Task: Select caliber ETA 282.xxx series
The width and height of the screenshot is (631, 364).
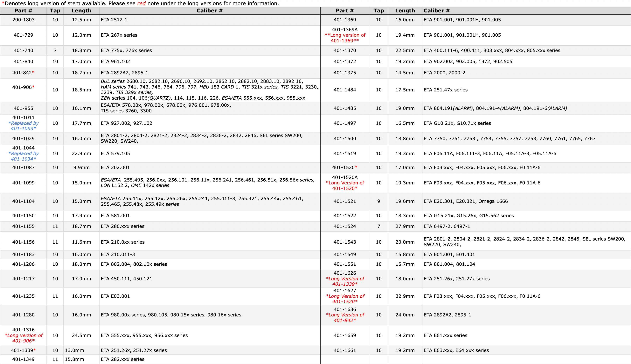Action: tap(123, 359)
